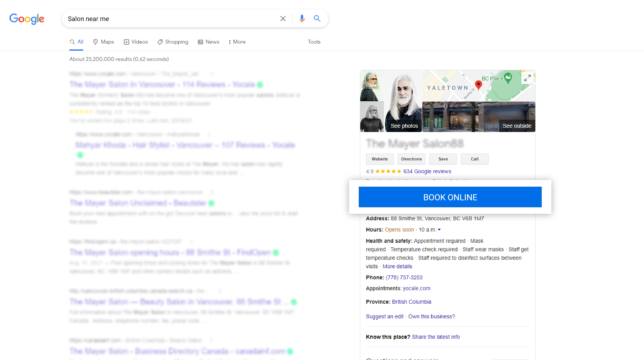Select the All tab
644x360 pixels.
pyautogui.click(x=77, y=42)
